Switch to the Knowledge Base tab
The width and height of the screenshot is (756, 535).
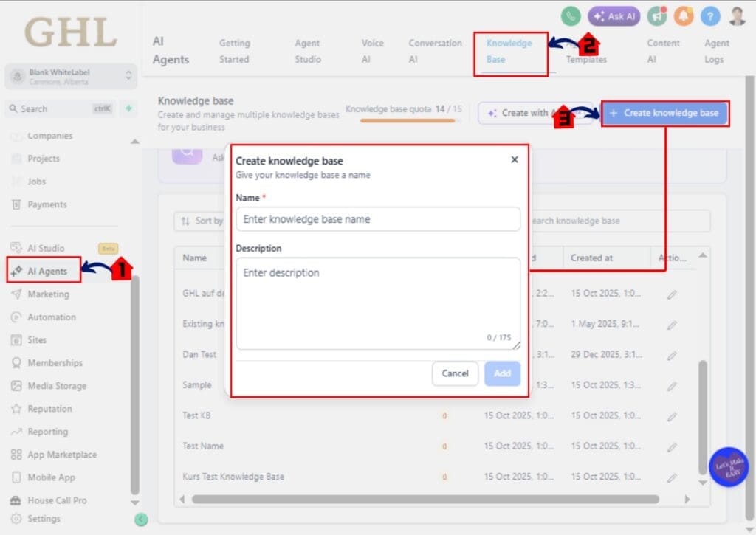coord(509,51)
